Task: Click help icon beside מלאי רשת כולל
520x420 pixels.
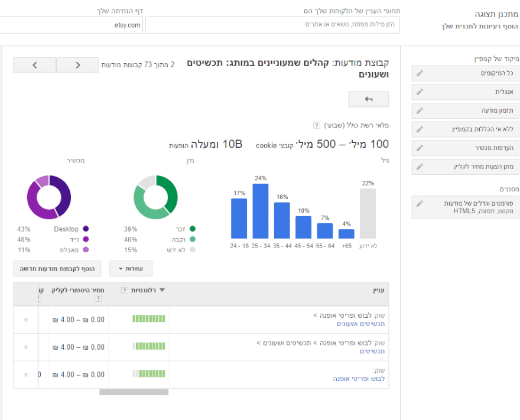Action: coord(317,125)
